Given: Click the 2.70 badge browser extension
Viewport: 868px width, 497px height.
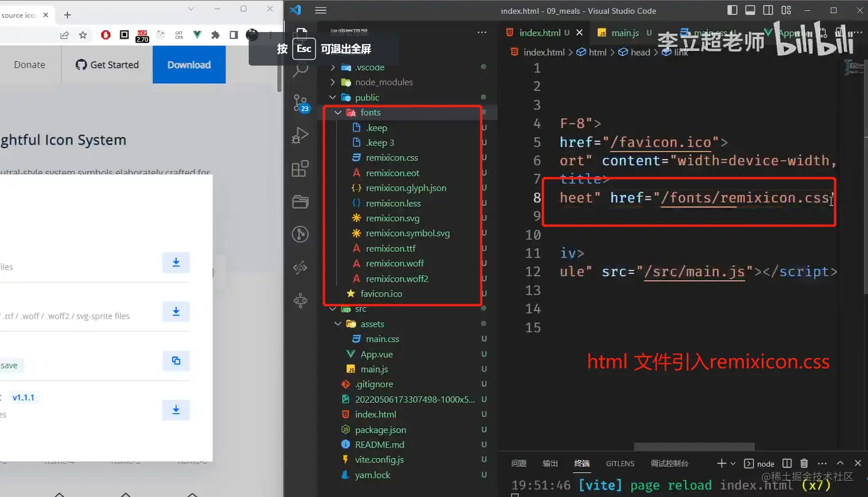Looking at the screenshot, I should point(142,36).
